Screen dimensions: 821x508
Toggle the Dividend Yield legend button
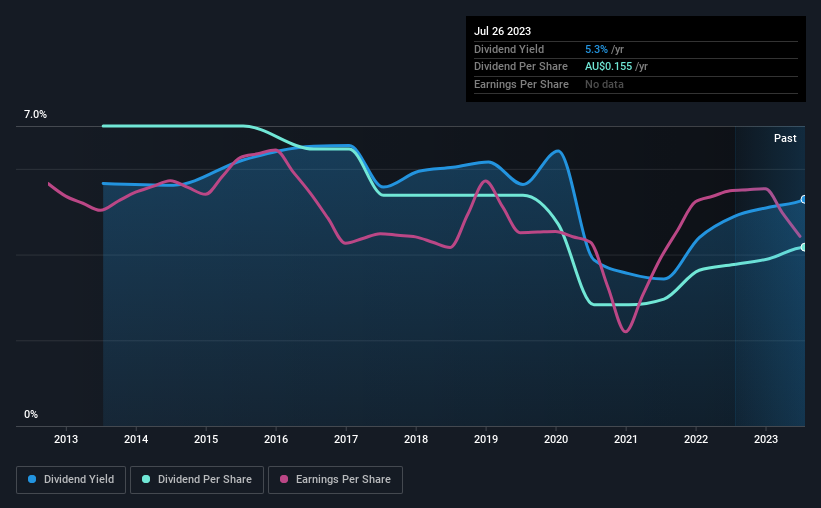tap(71, 480)
